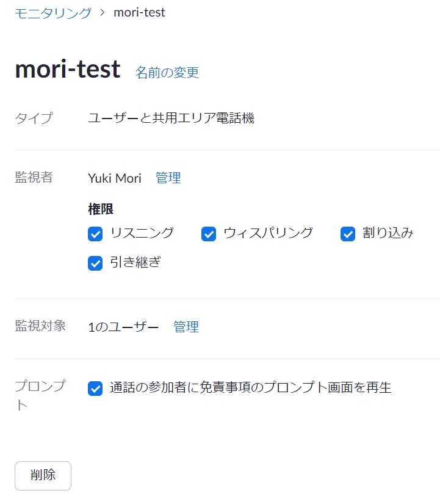Click the 監視者 field label
Viewport: 440px width, 504px height.
pos(34,178)
